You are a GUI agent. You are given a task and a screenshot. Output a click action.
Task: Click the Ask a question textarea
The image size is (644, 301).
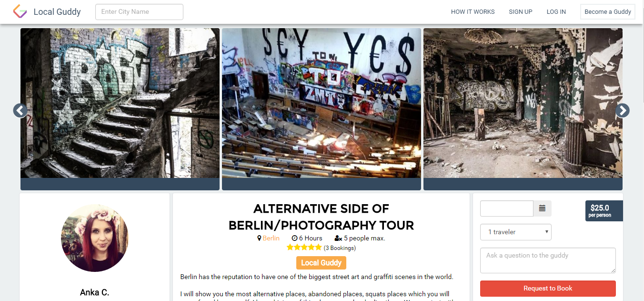[548, 260]
